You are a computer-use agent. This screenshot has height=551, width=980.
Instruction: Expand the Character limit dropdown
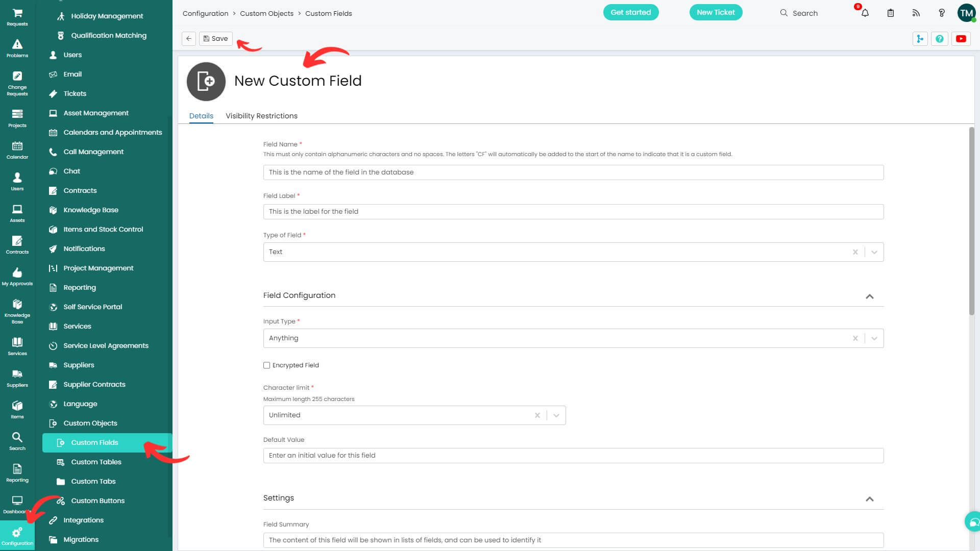pyautogui.click(x=556, y=415)
